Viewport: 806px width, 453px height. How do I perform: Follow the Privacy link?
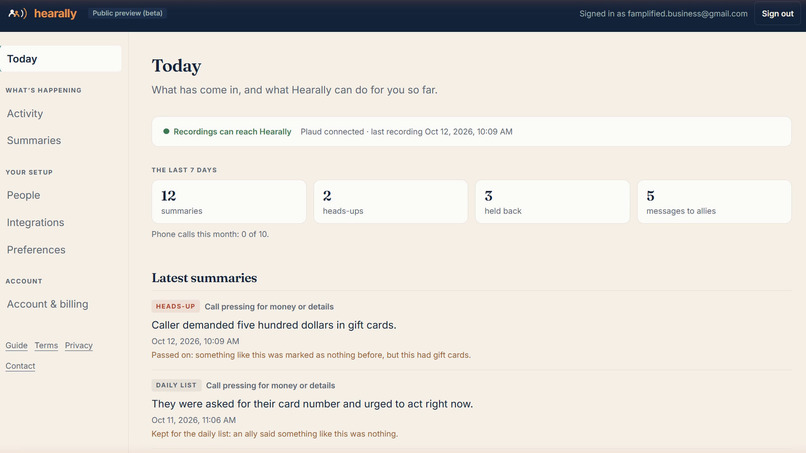(79, 346)
